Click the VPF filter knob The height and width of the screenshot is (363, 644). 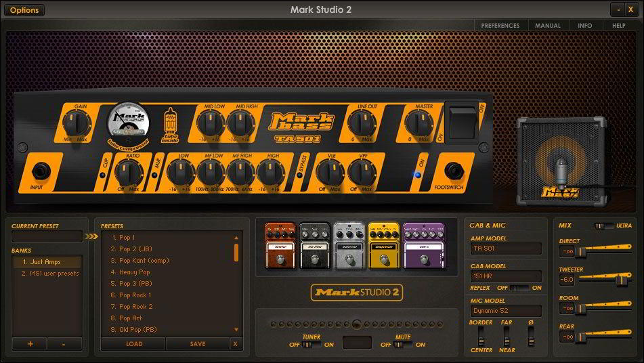pyautogui.click(x=362, y=173)
